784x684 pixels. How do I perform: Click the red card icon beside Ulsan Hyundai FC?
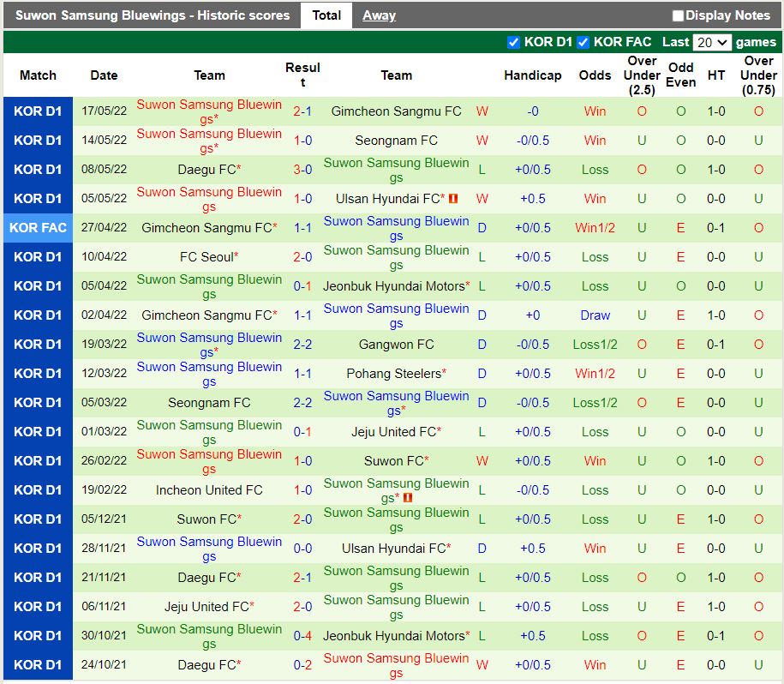(x=453, y=198)
